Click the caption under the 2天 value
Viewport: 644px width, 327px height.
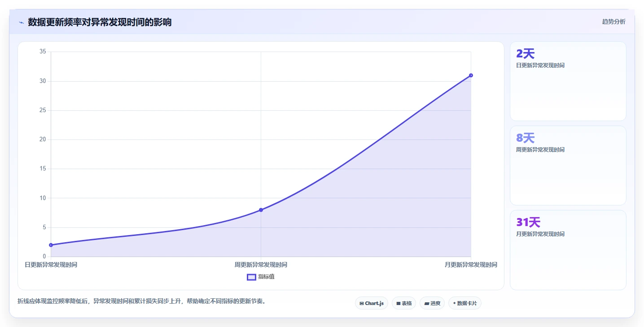pyautogui.click(x=540, y=65)
